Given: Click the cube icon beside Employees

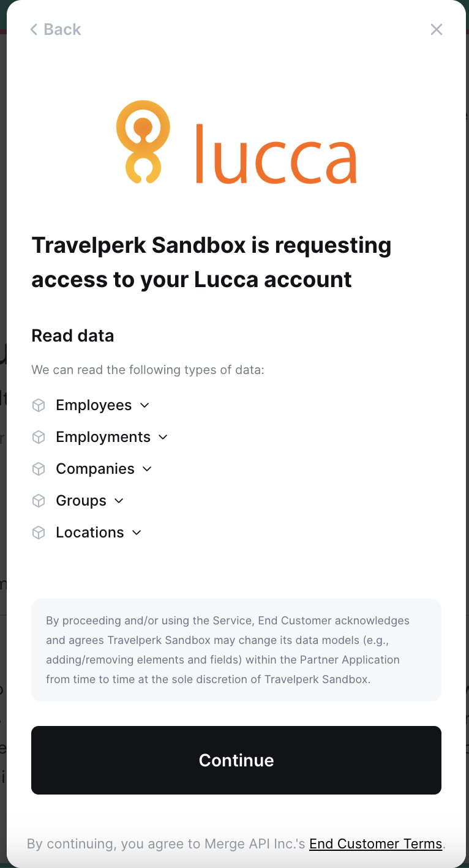Looking at the screenshot, I should [x=39, y=405].
